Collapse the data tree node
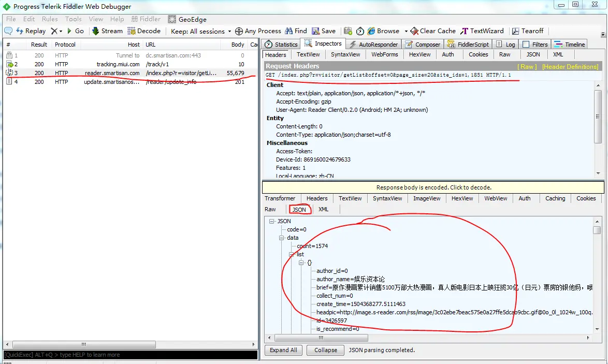The width and height of the screenshot is (608, 364). tap(282, 238)
